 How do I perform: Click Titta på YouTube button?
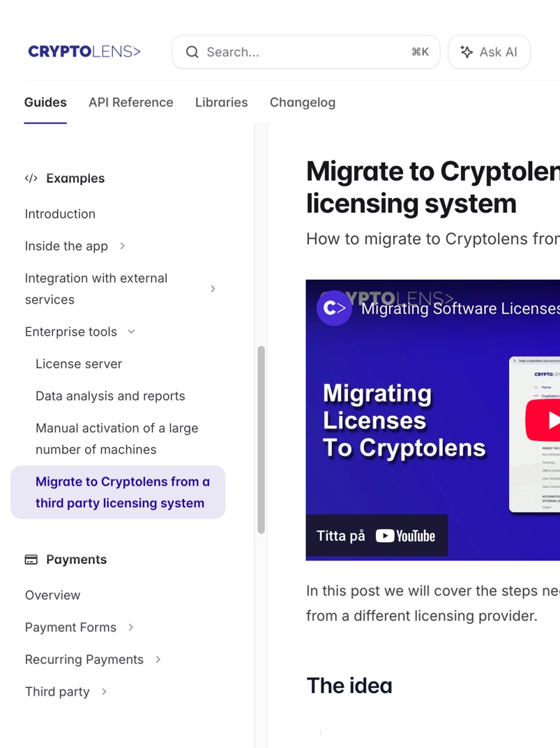coord(377,536)
